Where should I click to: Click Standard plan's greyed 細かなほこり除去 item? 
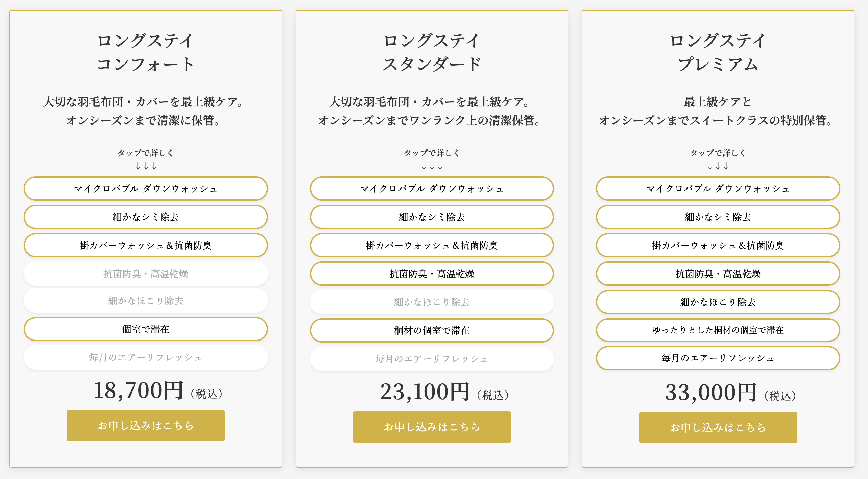tap(432, 302)
